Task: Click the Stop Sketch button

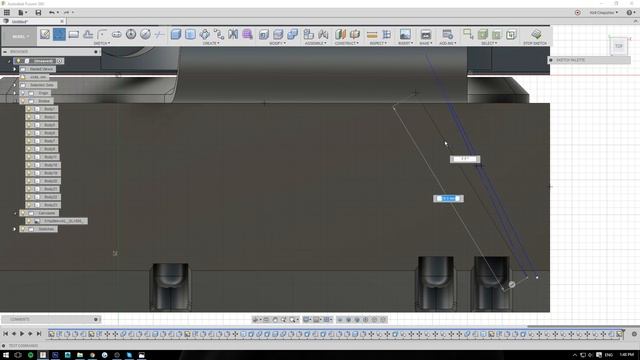Action: 536,36
